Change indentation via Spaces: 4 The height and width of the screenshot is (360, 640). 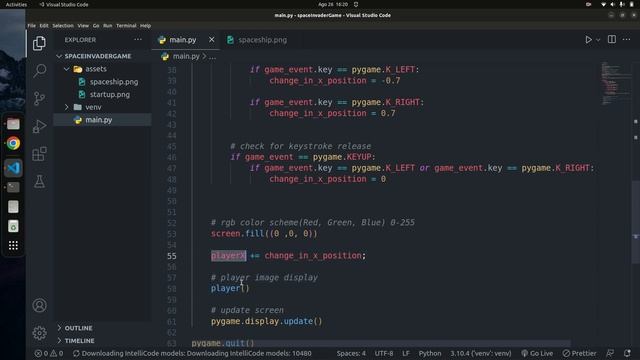351,353
